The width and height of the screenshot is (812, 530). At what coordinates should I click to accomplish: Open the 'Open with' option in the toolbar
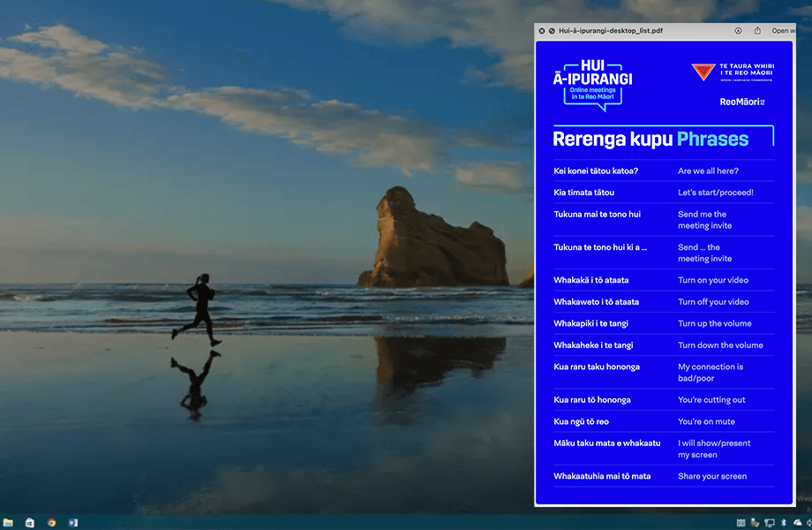coord(790,30)
